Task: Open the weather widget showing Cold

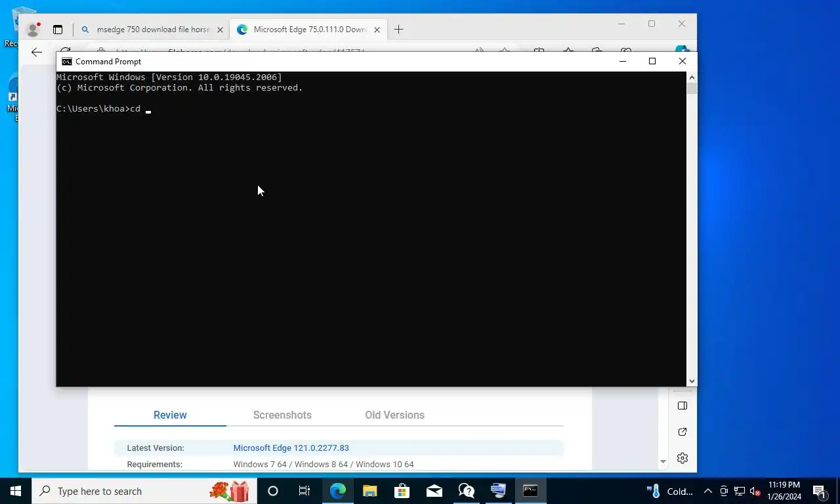Action: coord(670,491)
